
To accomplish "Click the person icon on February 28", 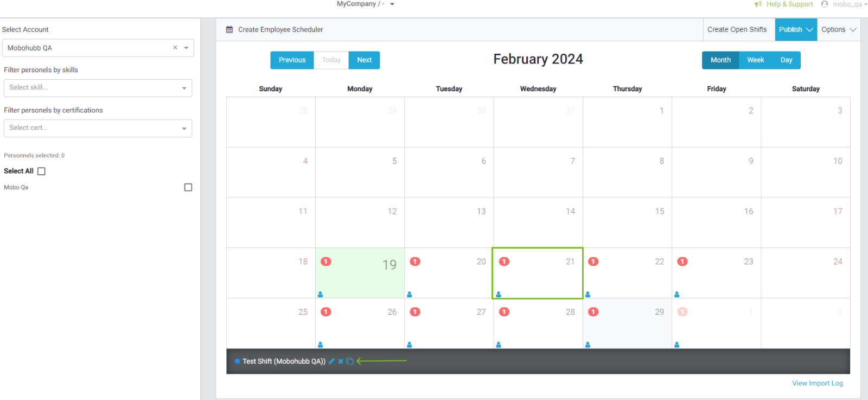I will click(499, 345).
